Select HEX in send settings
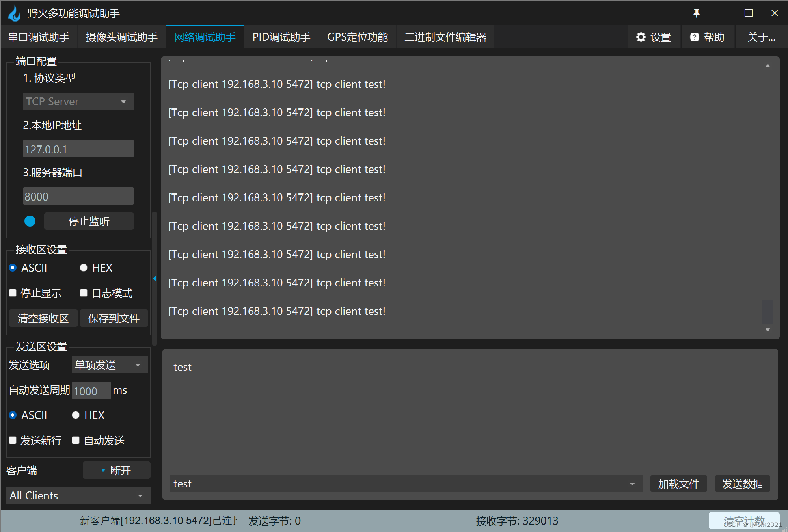The width and height of the screenshot is (788, 532). (x=76, y=415)
